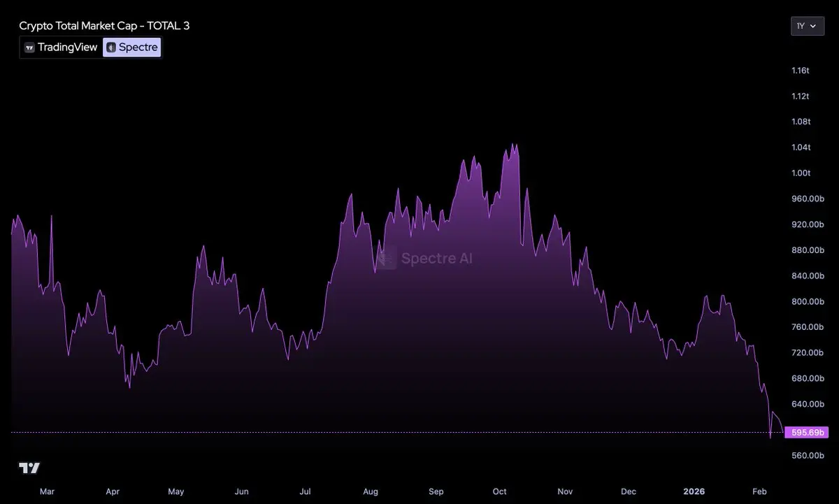The height and width of the screenshot is (504, 839).
Task: Click the Dec label on time axis
Action: pos(629,492)
